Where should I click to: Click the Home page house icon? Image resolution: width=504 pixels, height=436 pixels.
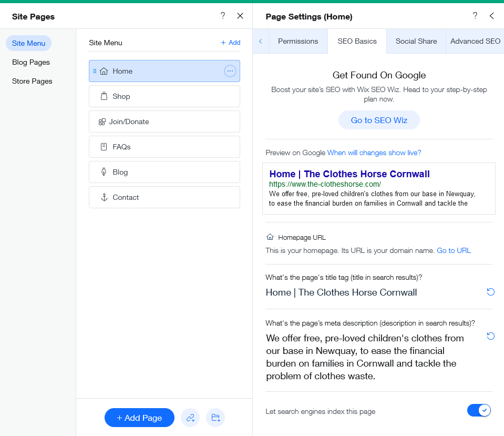(104, 71)
